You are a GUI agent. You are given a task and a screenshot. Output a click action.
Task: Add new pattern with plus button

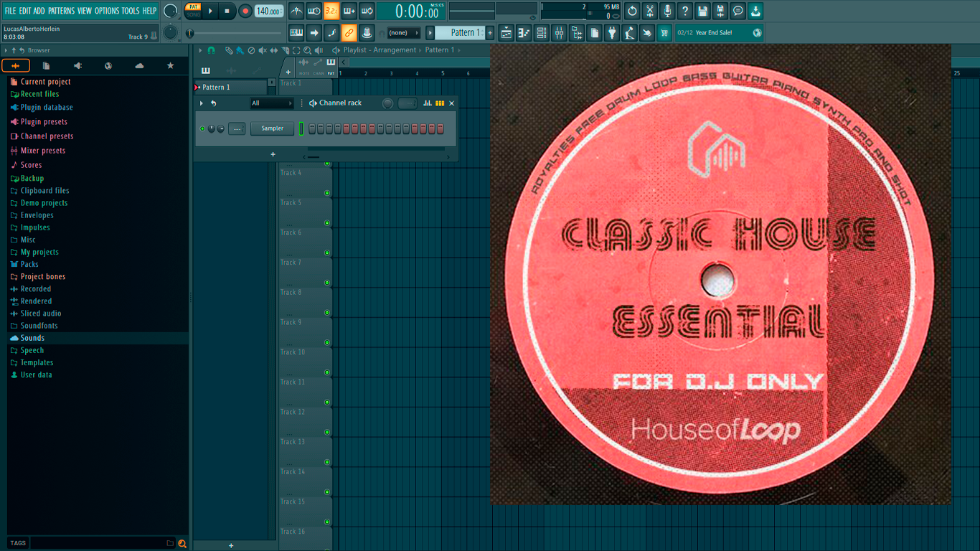491,32
